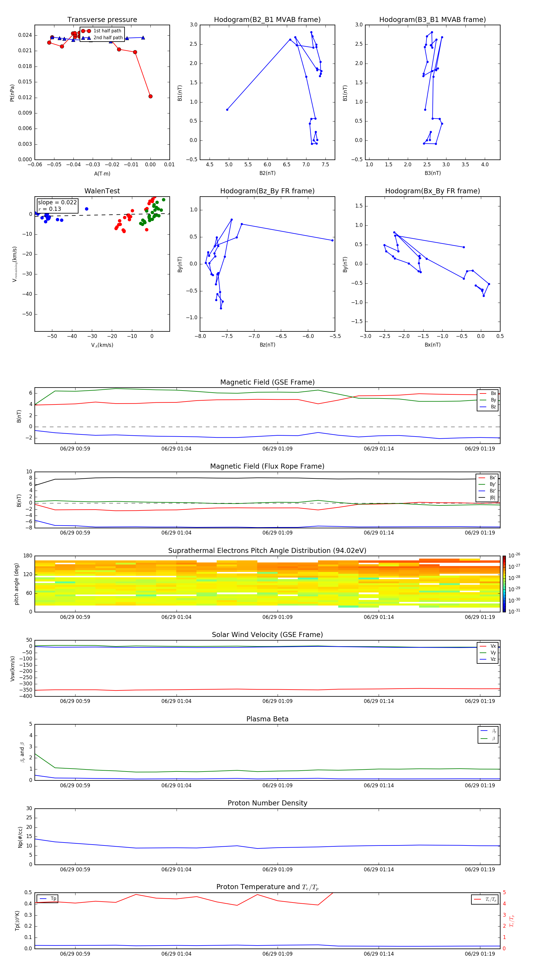Screen dimensions: 535x980
Task: Click the Bx' legend entry in Flux Rope panel
Action: tap(487, 478)
